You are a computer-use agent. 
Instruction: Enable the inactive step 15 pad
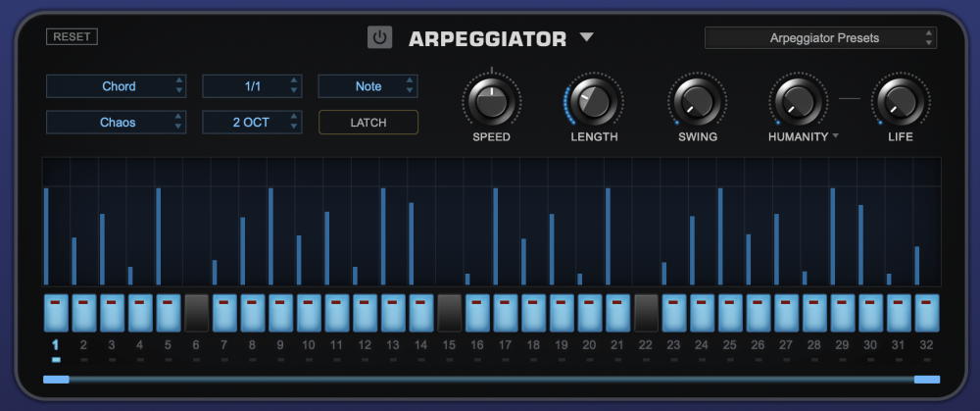(x=450, y=313)
